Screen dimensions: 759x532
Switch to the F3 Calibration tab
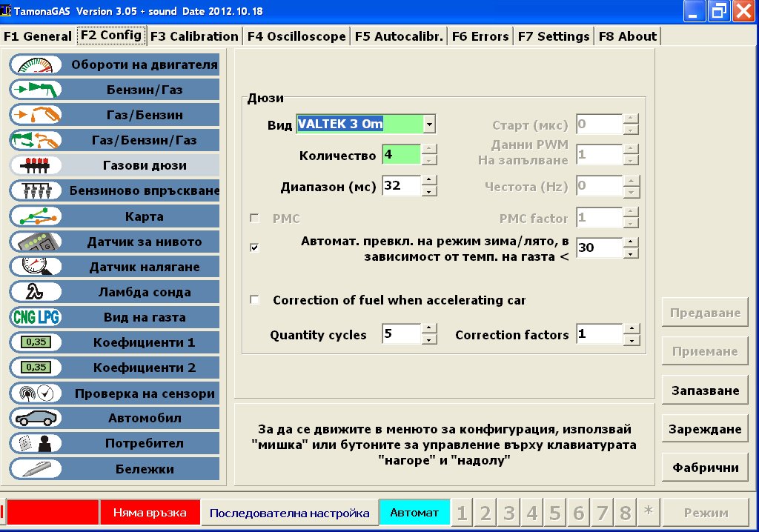(194, 36)
